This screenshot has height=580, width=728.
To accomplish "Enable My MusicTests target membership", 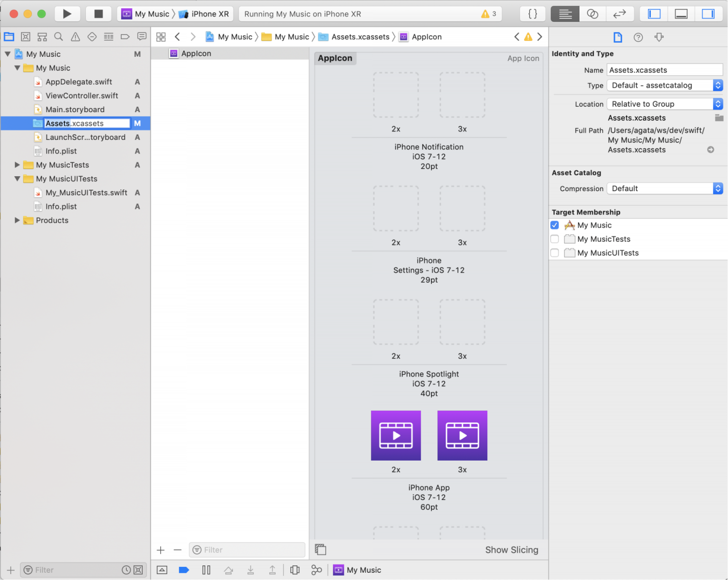I will (x=555, y=239).
